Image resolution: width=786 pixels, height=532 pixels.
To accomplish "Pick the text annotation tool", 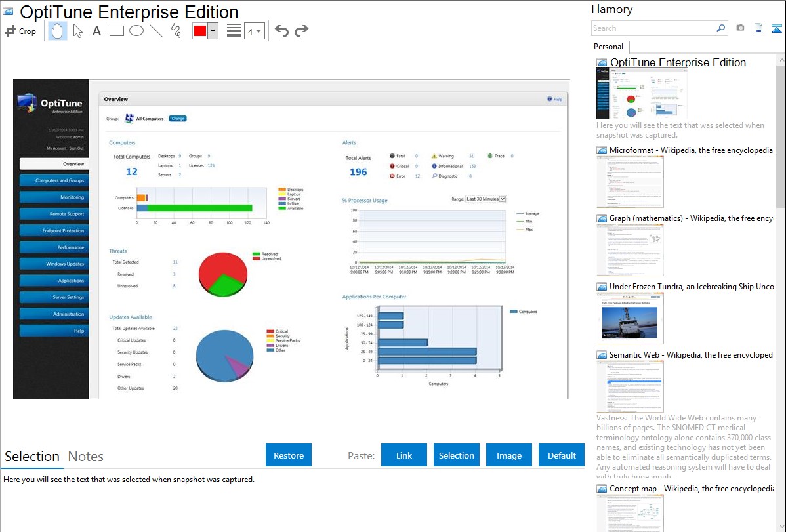I will (x=96, y=31).
